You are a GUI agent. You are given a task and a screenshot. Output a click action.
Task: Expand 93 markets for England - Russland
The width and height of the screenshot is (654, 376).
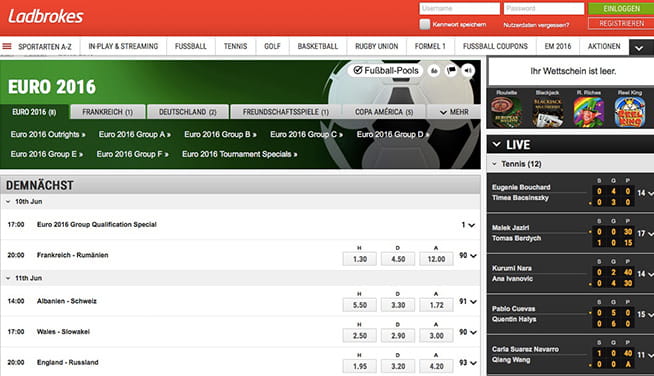[468, 363]
